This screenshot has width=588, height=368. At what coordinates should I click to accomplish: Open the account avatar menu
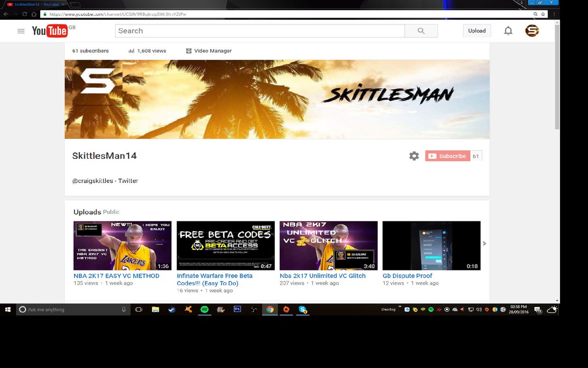[x=532, y=31]
